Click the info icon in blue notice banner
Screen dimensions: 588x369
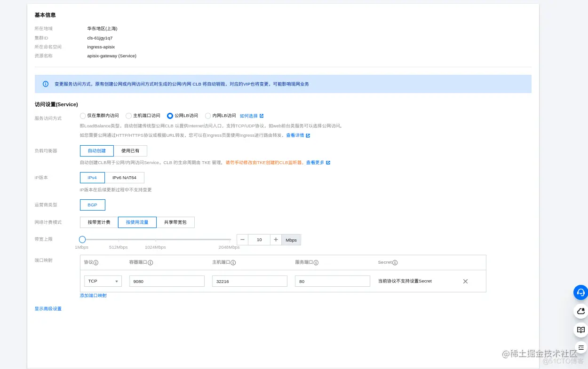click(46, 84)
